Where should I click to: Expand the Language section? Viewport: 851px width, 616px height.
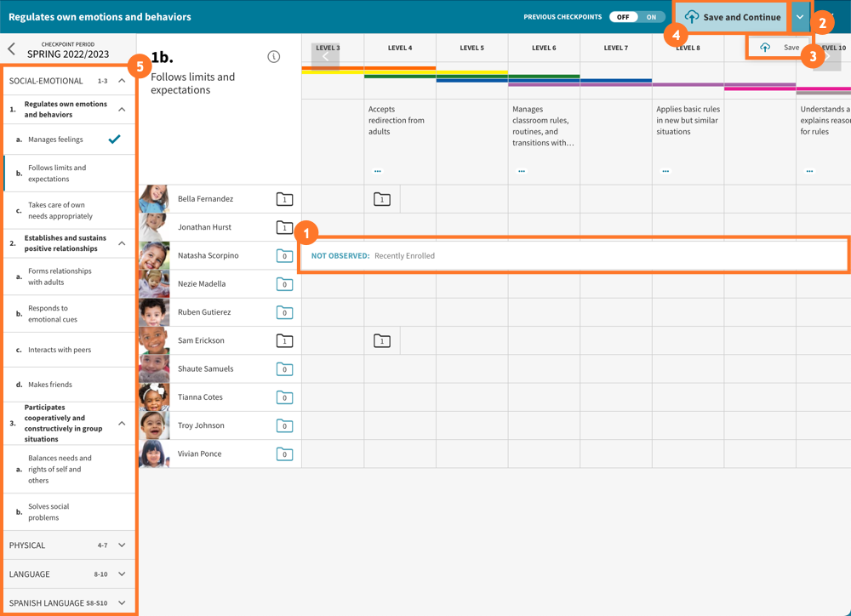tap(122, 574)
